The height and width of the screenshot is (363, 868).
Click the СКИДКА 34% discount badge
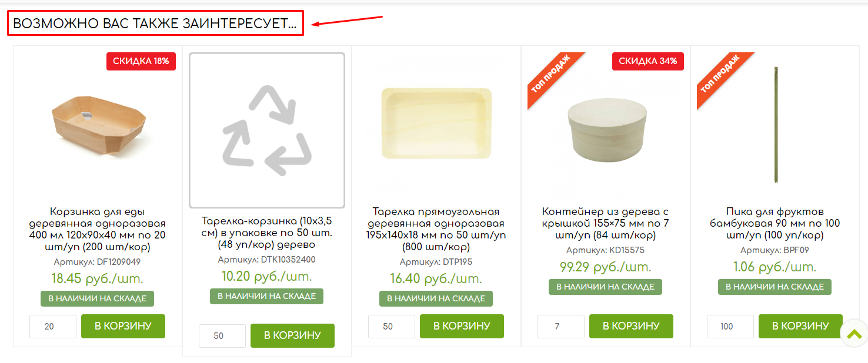tap(648, 61)
